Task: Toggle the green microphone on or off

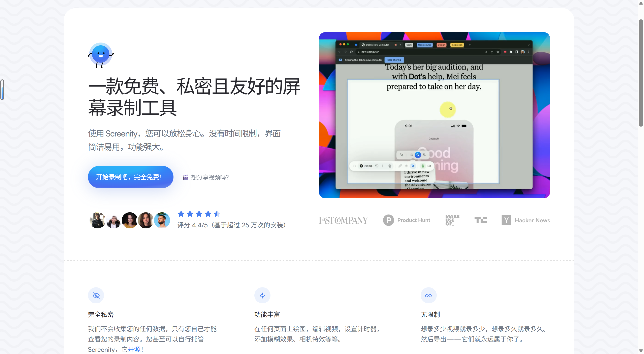Action: (x=423, y=166)
